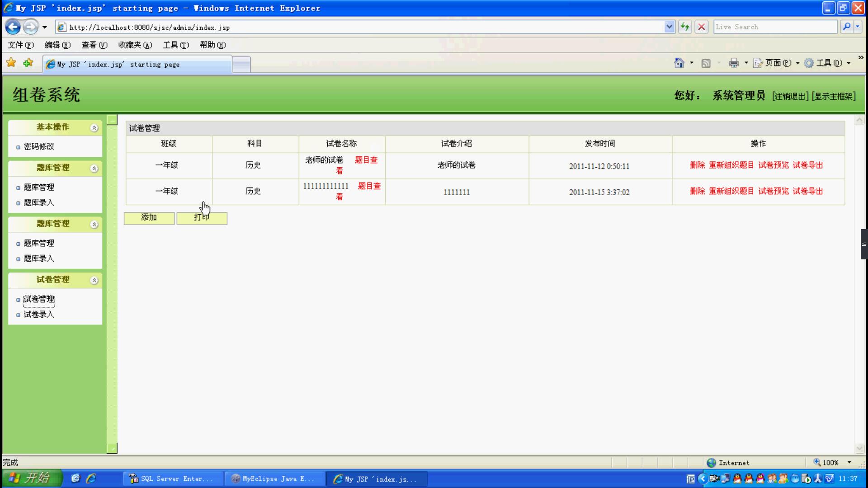Expand hidden system tray icons arrow

[x=702, y=479]
